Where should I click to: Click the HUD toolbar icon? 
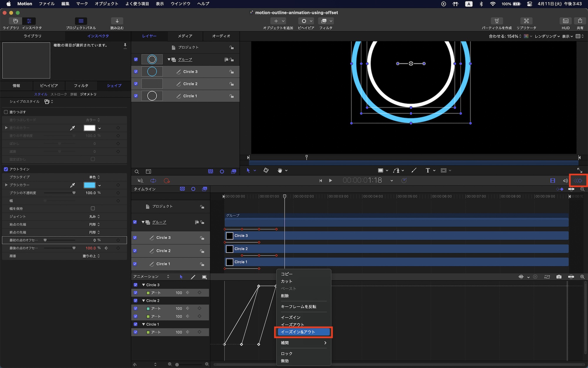pyautogui.click(x=565, y=21)
